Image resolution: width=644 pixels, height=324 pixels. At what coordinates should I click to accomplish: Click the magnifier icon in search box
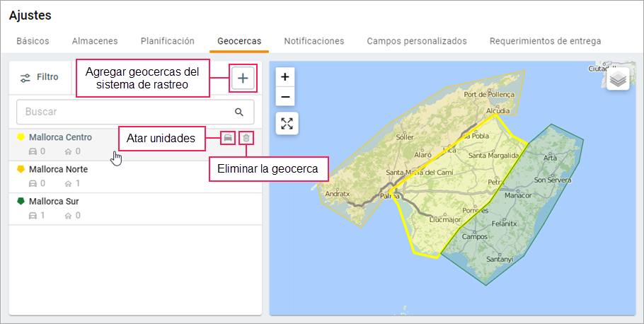[239, 112]
